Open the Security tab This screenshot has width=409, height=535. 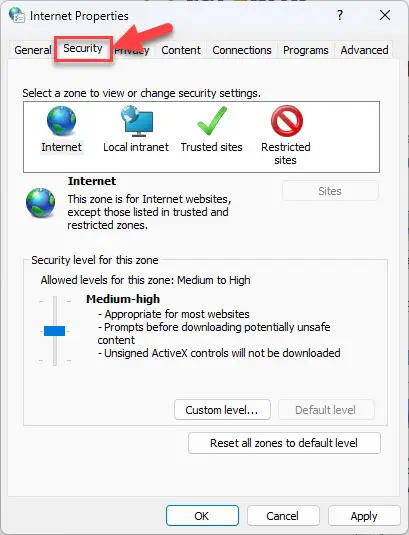click(83, 48)
